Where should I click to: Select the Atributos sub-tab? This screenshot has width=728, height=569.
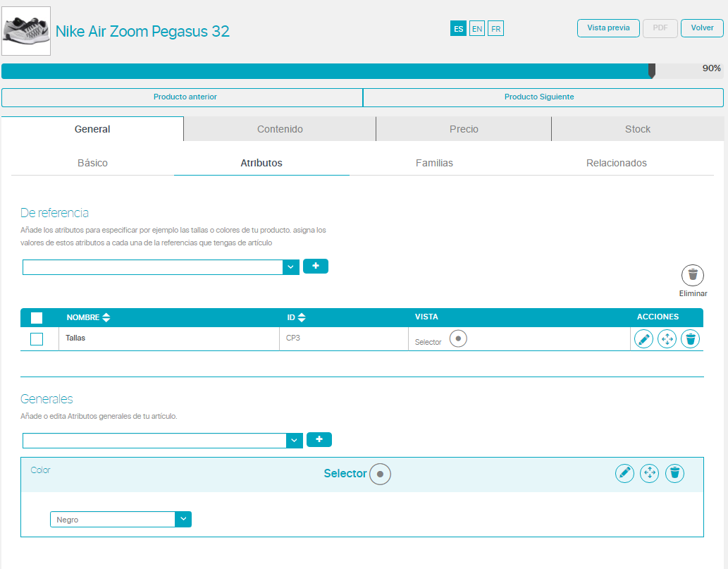point(261,163)
